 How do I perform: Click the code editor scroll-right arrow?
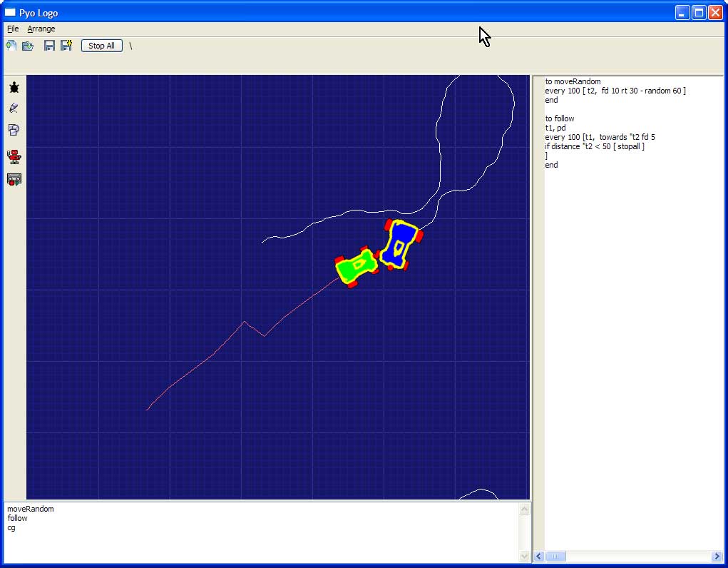[x=717, y=556]
